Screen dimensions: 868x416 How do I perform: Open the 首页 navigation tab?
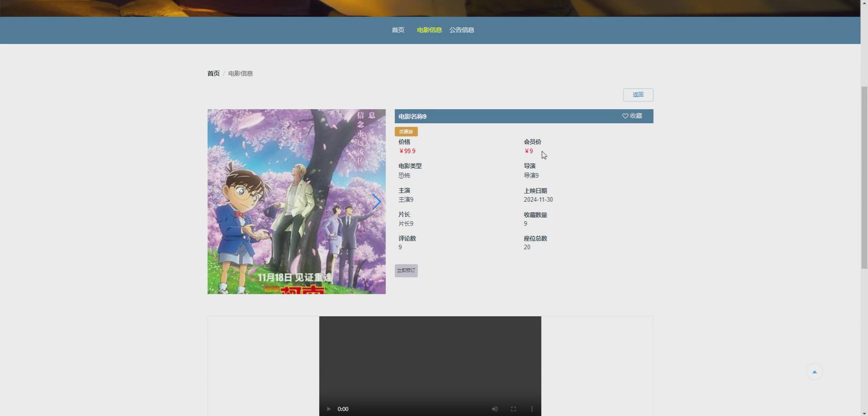point(398,30)
